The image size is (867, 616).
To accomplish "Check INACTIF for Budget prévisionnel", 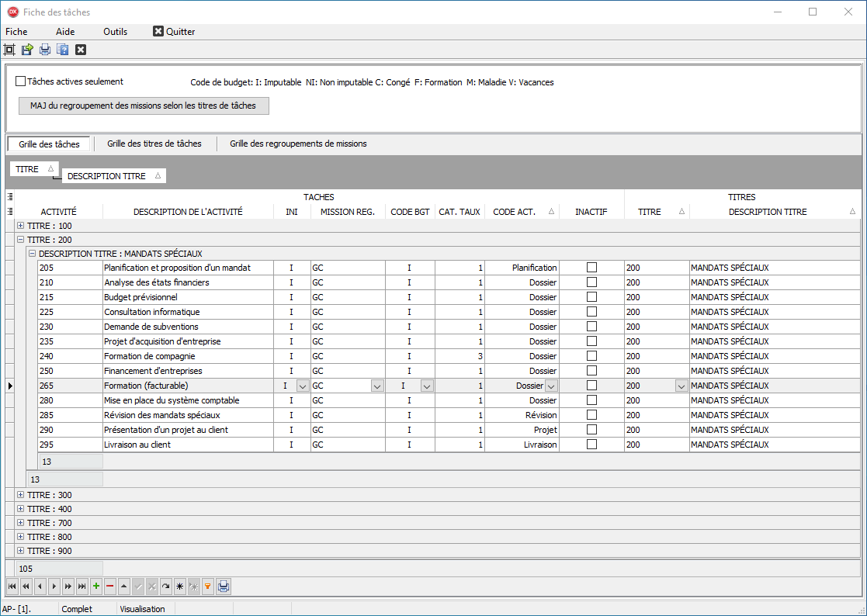I will (591, 297).
